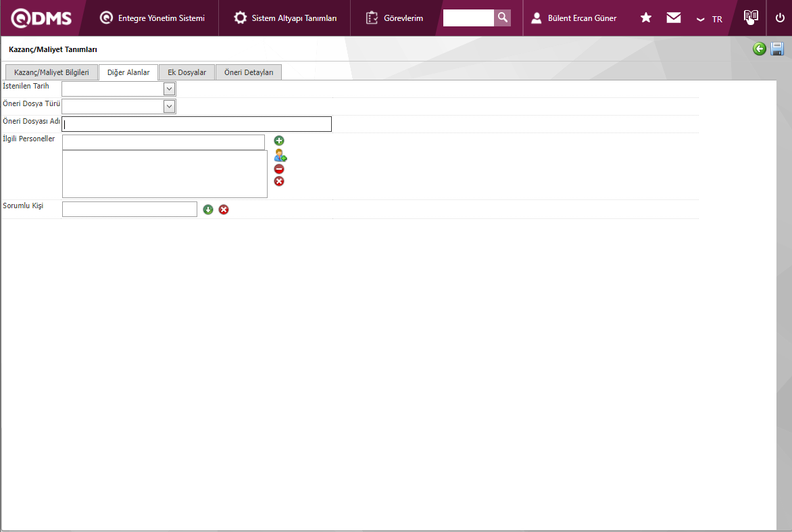This screenshot has width=792, height=532.
Task: Click the İlgili Personeller search field
Action: click(163, 142)
